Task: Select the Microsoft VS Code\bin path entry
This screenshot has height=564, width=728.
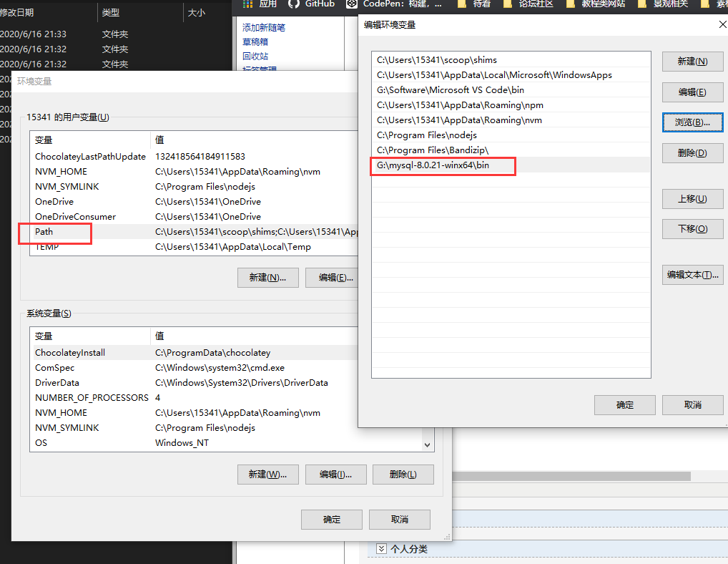Action: tap(511, 89)
